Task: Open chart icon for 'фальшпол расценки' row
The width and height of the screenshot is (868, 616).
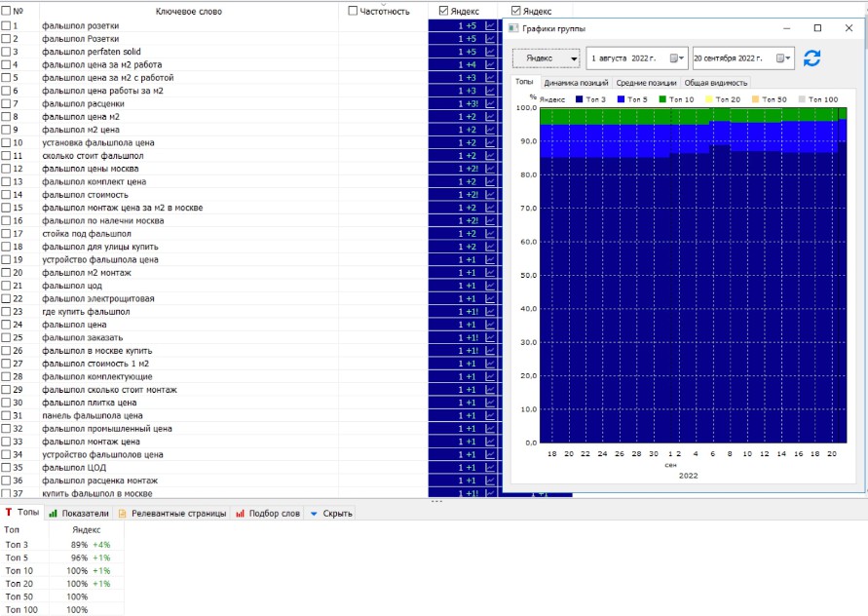Action: 490,103
